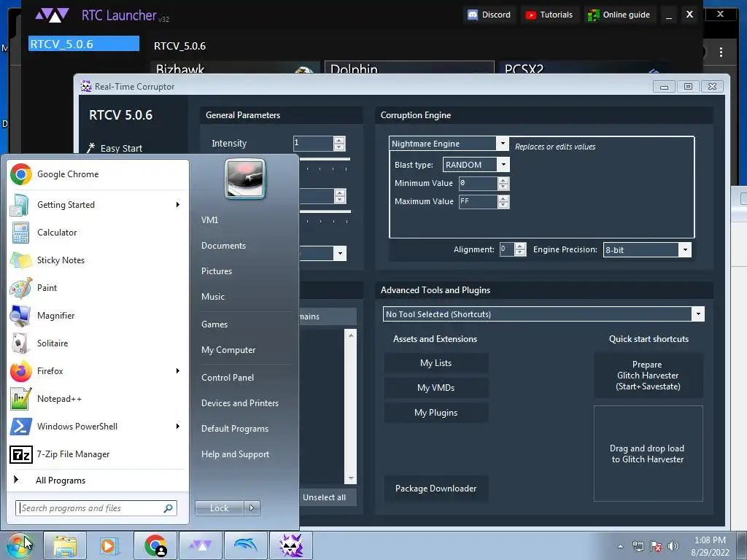Open the Engine Precision 8-bit dropdown
747x560 pixels.
684,249
